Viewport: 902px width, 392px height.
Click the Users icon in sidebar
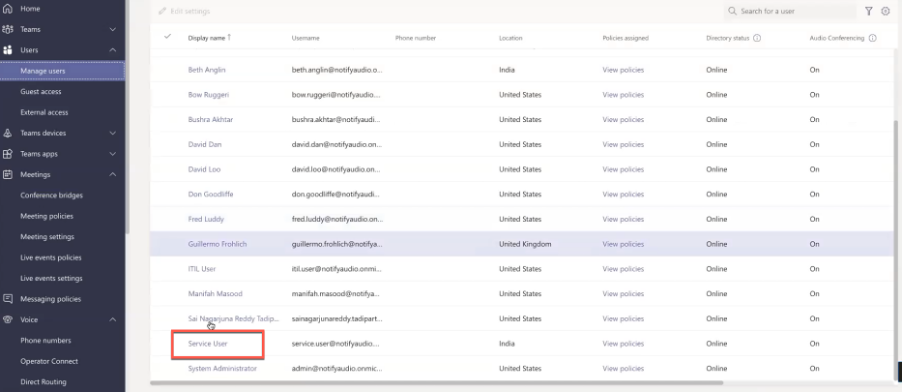[x=7, y=50]
